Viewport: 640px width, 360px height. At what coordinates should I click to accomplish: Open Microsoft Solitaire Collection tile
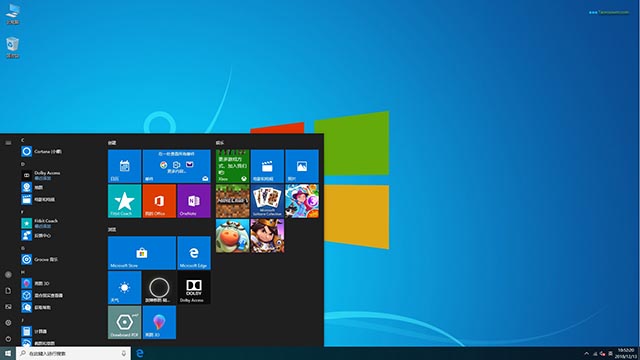[267, 201]
